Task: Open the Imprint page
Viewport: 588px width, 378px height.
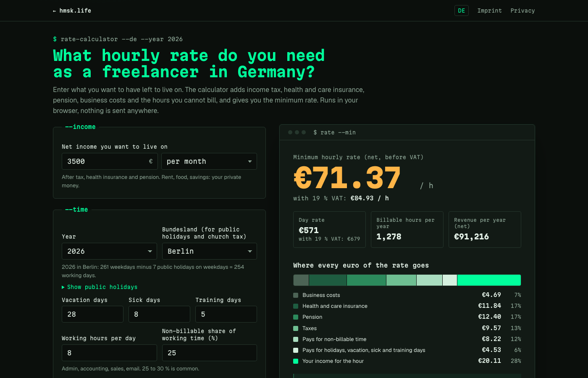Action: click(490, 10)
